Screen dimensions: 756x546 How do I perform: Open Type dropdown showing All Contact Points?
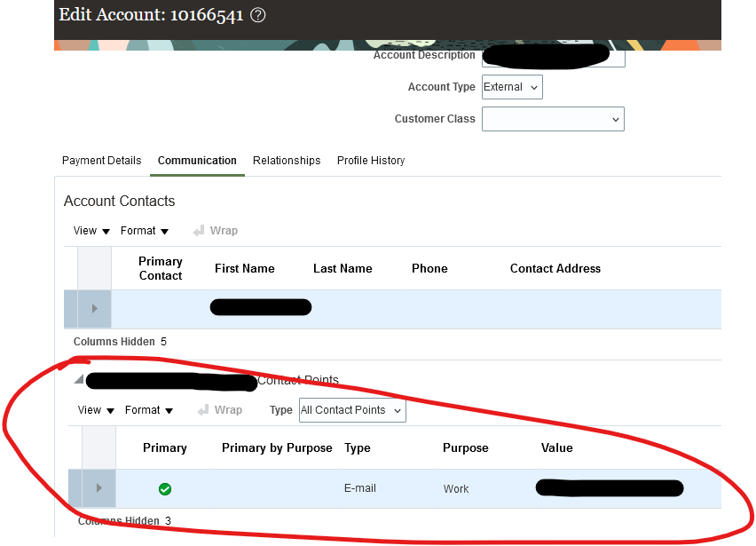click(352, 410)
